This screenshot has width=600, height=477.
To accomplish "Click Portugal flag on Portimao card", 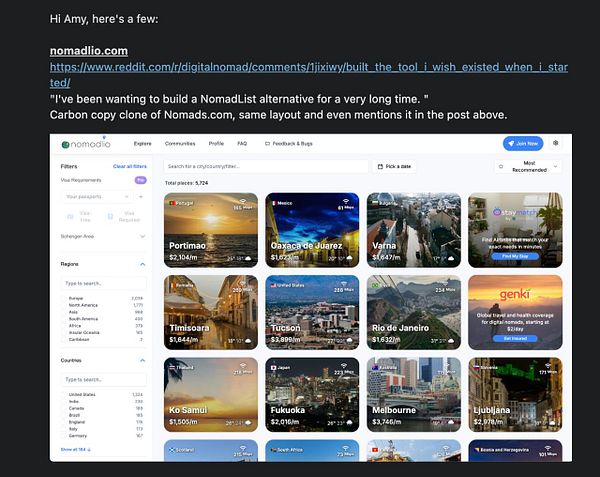I will pyautogui.click(x=172, y=203).
